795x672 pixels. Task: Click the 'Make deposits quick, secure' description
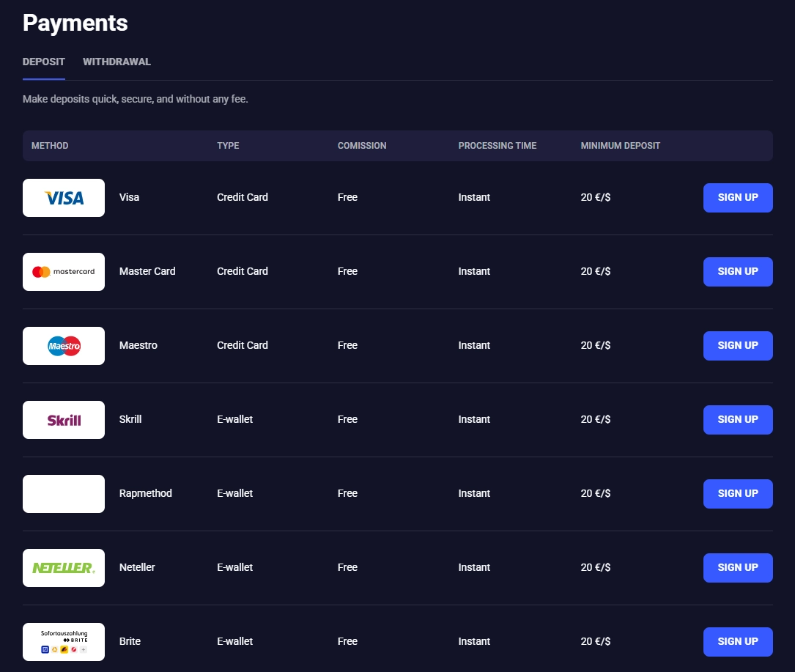(x=136, y=99)
